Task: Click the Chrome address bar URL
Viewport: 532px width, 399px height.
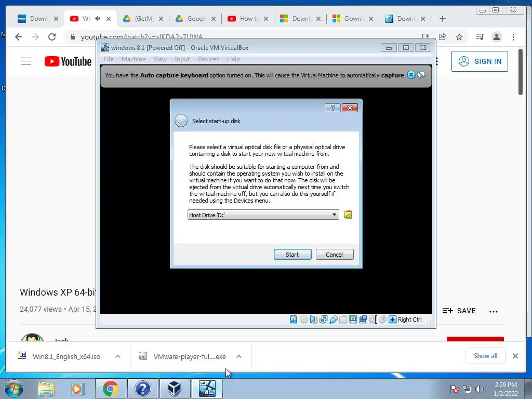Action: 142,37
